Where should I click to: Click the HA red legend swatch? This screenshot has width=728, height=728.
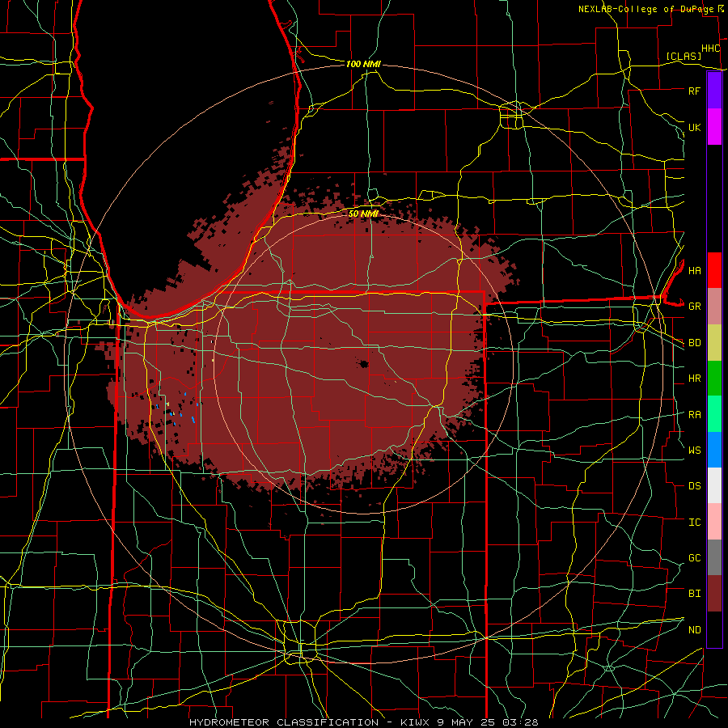coord(714,270)
